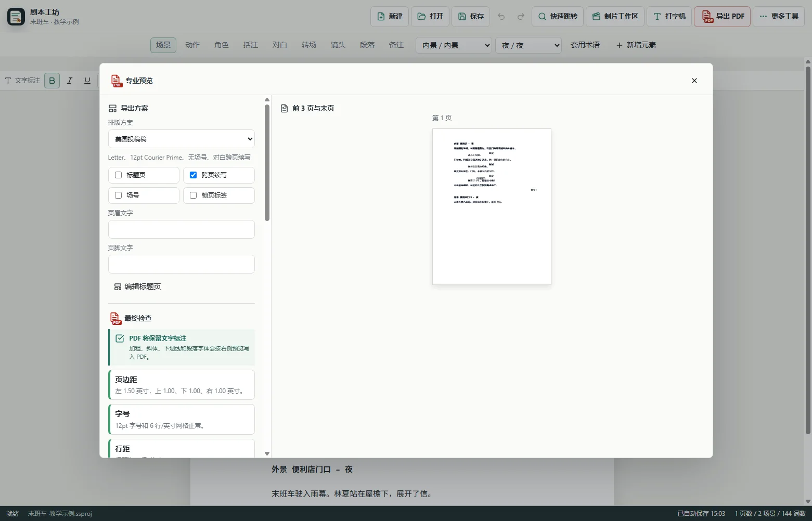Enable the 标题页 checkbox
Screen dimensions: 812x521
click(118, 175)
